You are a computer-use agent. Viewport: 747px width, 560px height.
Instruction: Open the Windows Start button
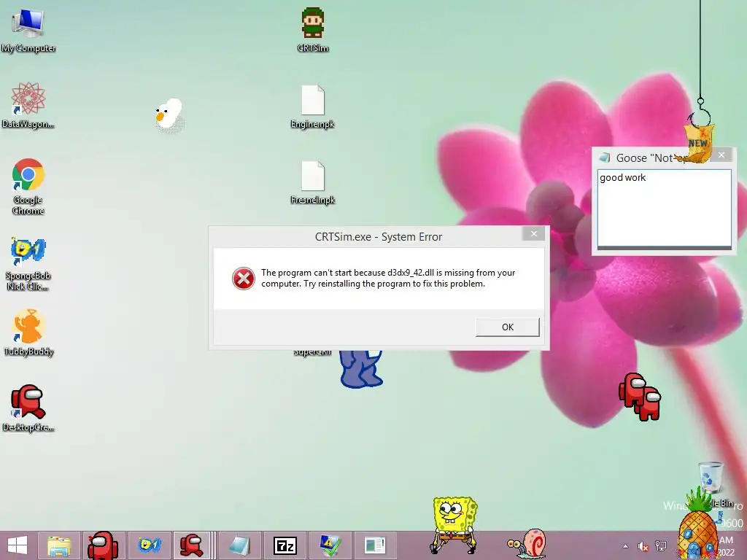coord(18,545)
